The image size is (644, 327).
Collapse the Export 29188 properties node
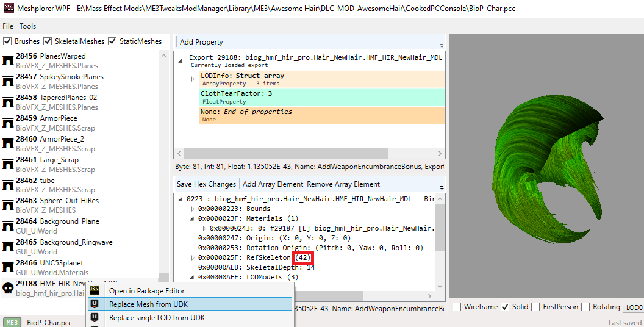click(181, 61)
